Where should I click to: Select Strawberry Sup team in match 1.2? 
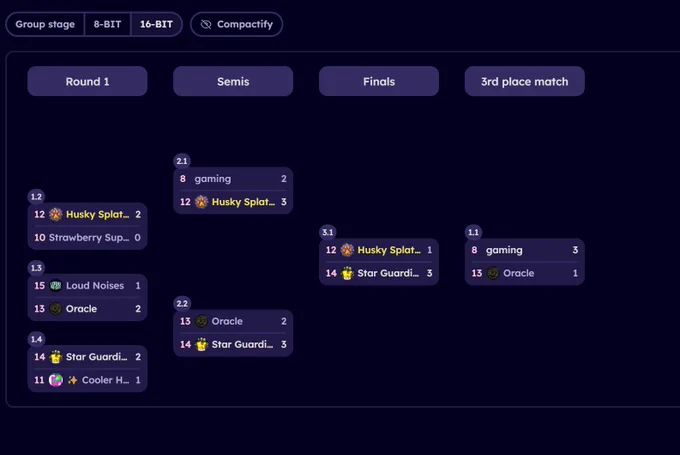click(x=87, y=238)
